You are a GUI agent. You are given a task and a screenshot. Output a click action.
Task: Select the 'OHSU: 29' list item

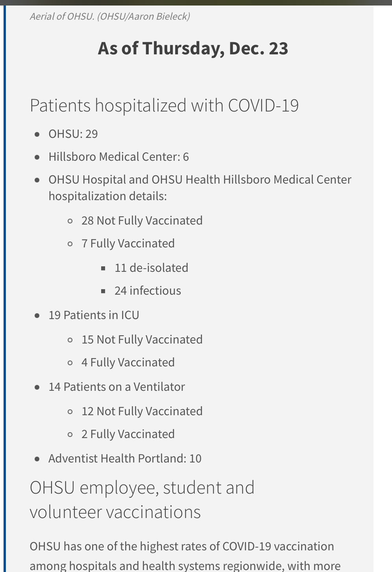(x=73, y=134)
